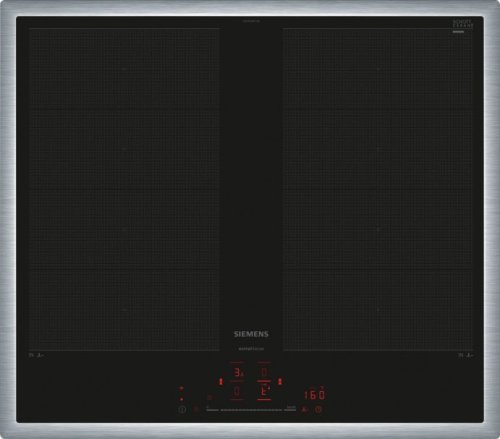Tap the lower red indicator dot at left
This screenshot has width=500, height=439.
point(182,399)
